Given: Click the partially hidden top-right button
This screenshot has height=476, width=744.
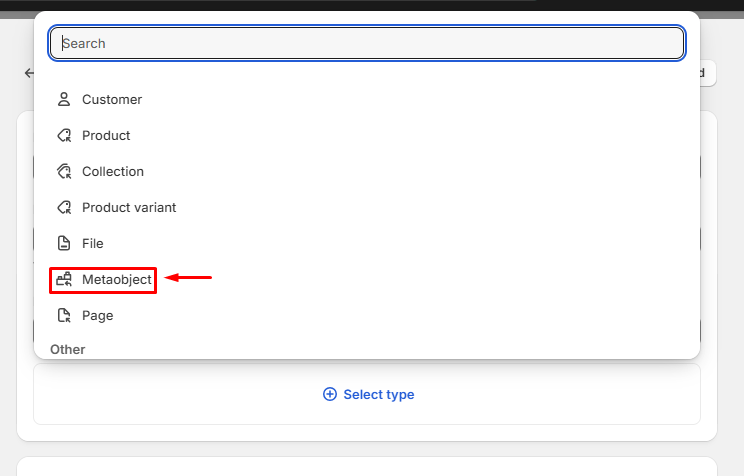Looking at the screenshot, I should click(x=707, y=73).
